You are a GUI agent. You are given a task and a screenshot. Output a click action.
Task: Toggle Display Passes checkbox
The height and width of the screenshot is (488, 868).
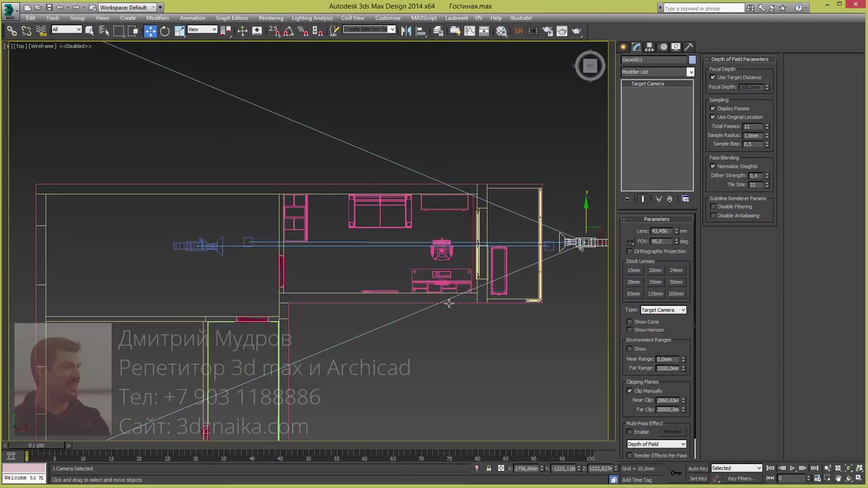tap(713, 108)
